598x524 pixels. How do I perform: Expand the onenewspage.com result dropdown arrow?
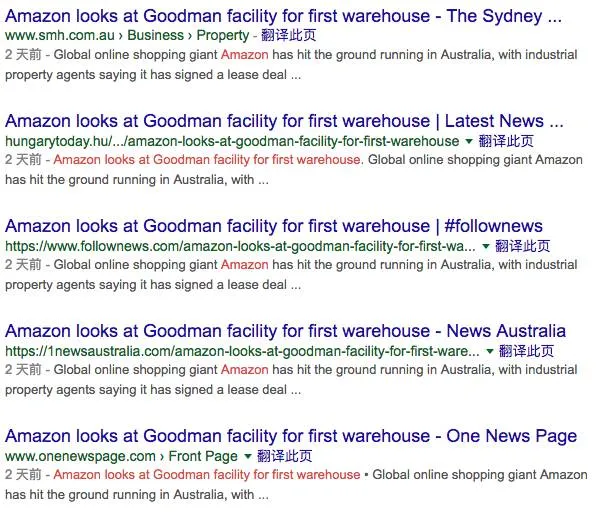[248, 456]
